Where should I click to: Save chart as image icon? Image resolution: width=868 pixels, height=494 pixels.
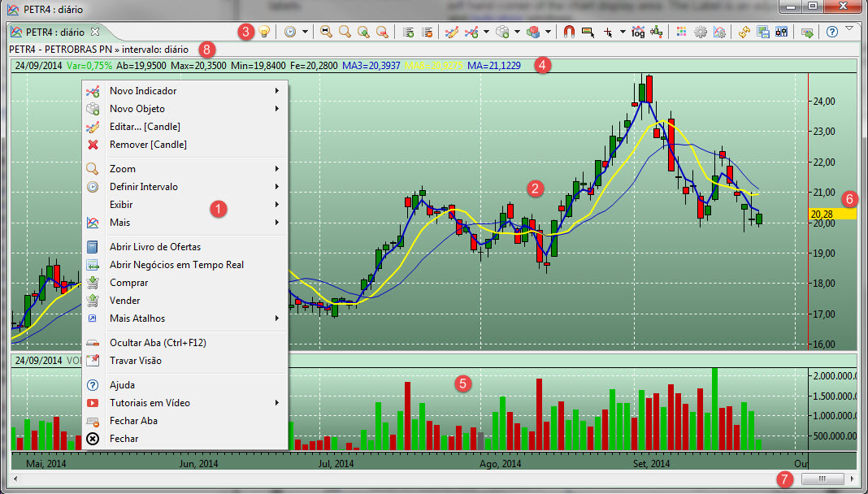(763, 32)
